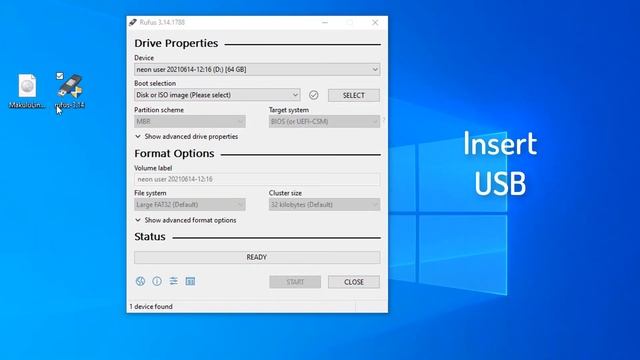Screen dimensions: 640x360
Task: Minimize the Rufus window
Action: (x=325, y=23)
